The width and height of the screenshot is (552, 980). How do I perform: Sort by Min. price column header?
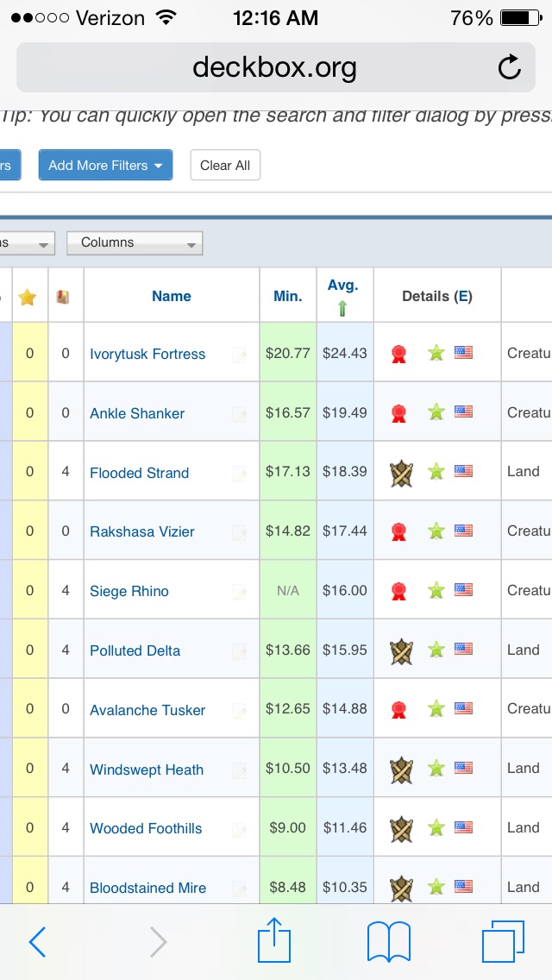click(288, 296)
